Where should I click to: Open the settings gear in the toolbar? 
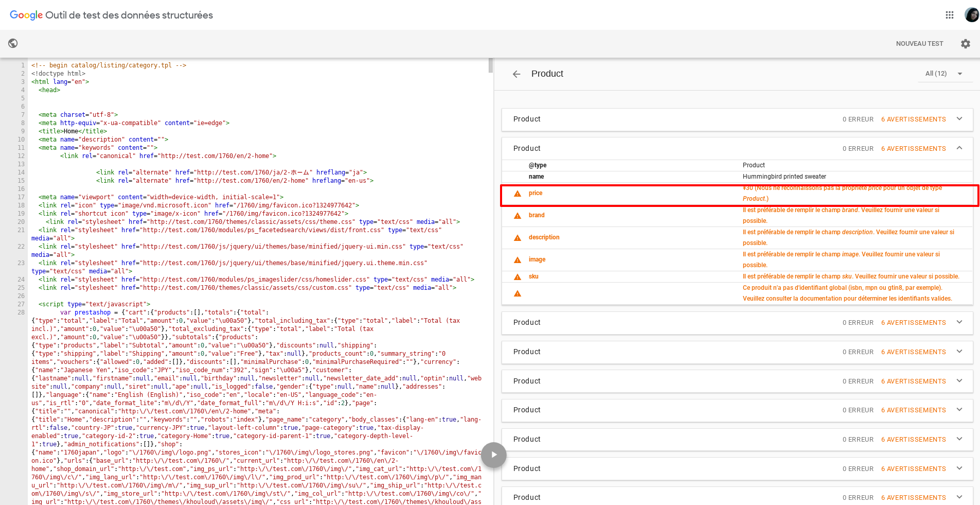tap(965, 43)
